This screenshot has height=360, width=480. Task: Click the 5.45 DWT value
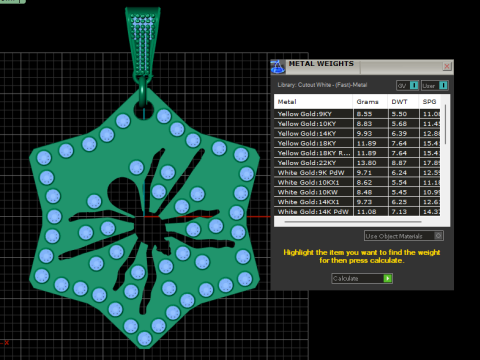399,192
